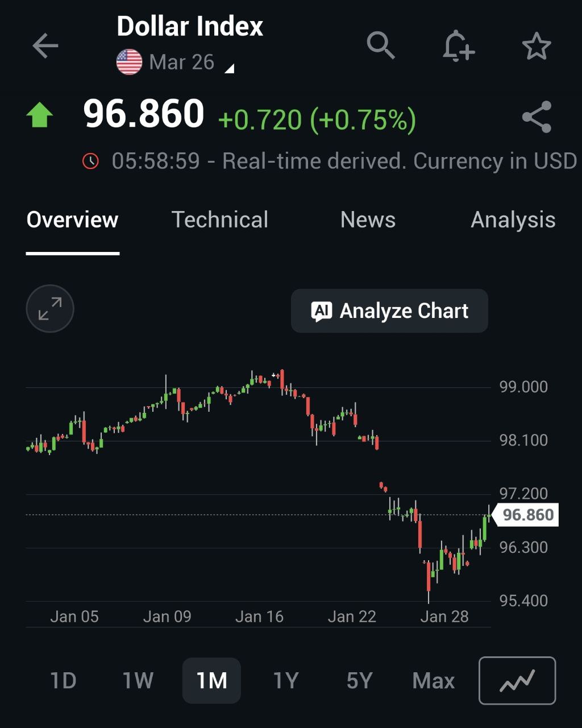Select the 1D timeframe
The height and width of the screenshot is (728, 582).
[x=63, y=680]
